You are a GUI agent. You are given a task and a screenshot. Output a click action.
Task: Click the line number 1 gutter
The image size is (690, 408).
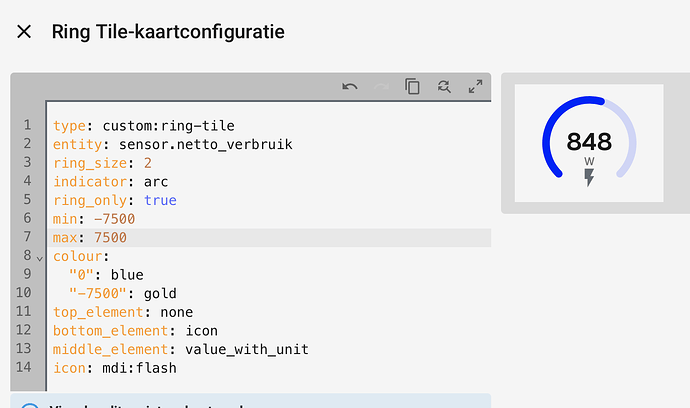click(27, 125)
